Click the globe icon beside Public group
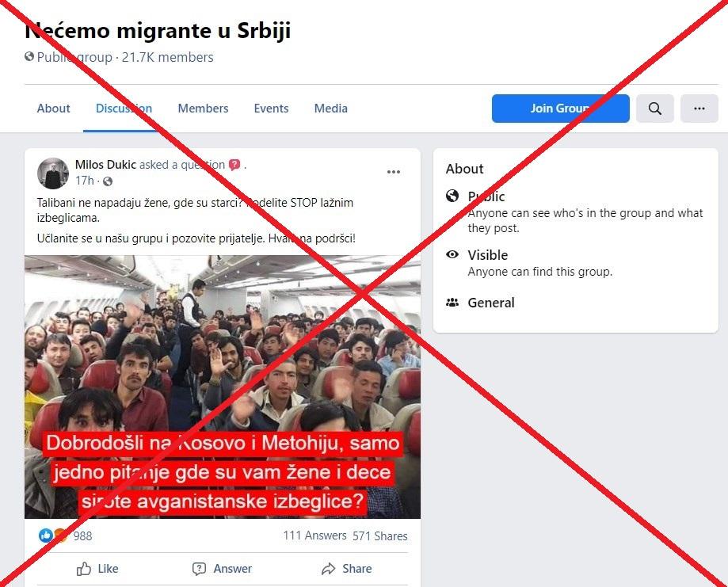Screen dimensions: 728x587 [29, 57]
